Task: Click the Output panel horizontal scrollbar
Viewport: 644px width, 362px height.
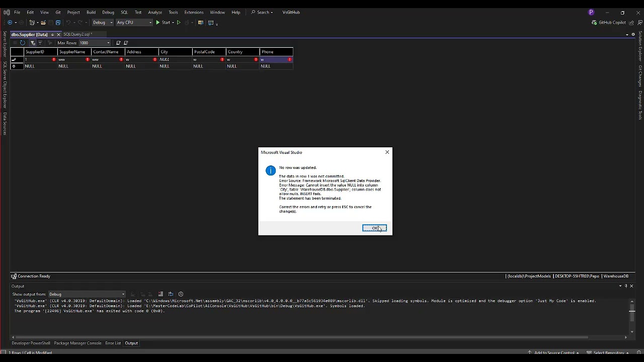Action: coord(302,337)
